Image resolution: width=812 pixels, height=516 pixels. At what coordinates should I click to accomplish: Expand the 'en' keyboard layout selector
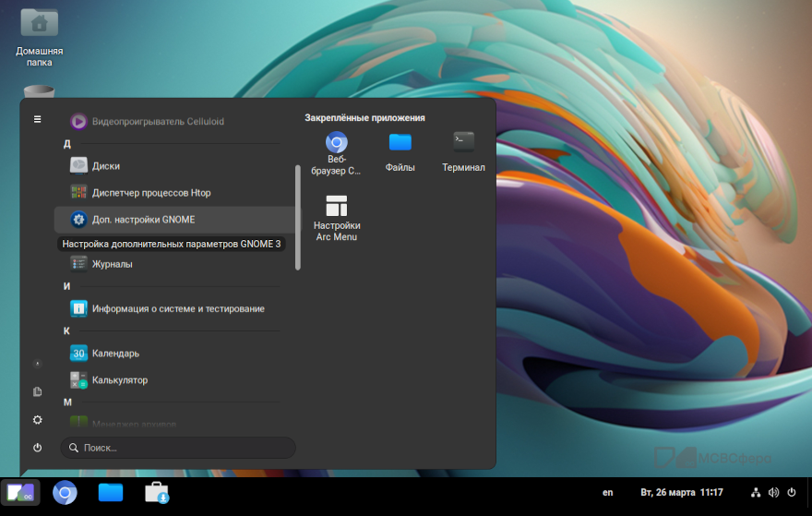(x=607, y=492)
